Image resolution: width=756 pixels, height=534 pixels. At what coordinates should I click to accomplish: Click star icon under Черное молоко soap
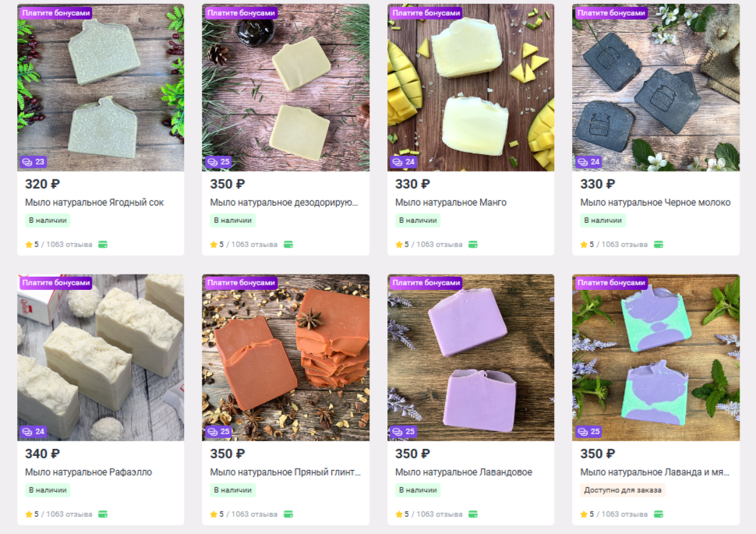click(x=584, y=245)
